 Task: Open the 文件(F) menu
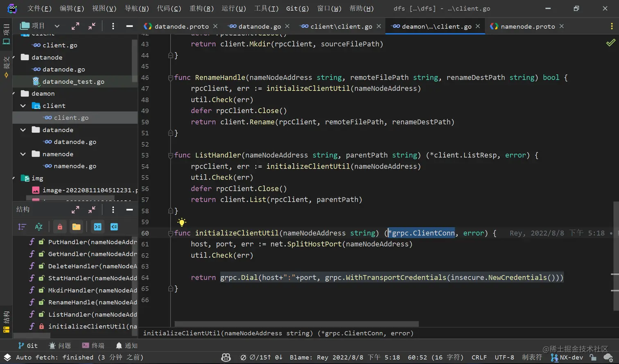click(39, 8)
